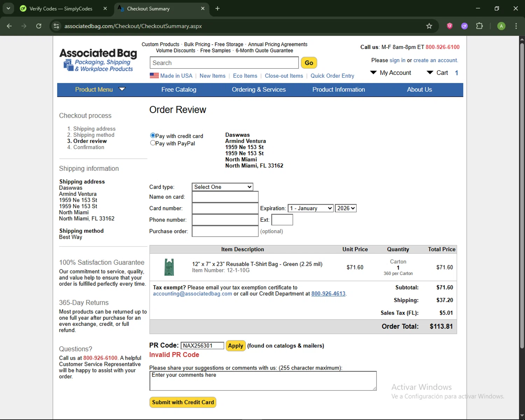Open the Eco Items link
The width and height of the screenshot is (525, 420).
[245, 76]
